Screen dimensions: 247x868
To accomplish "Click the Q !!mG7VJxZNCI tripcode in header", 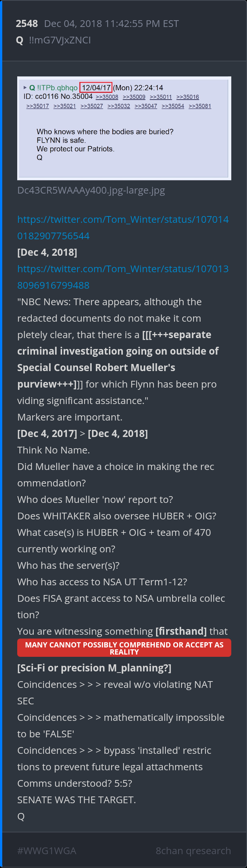I will [x=54, y=40].
